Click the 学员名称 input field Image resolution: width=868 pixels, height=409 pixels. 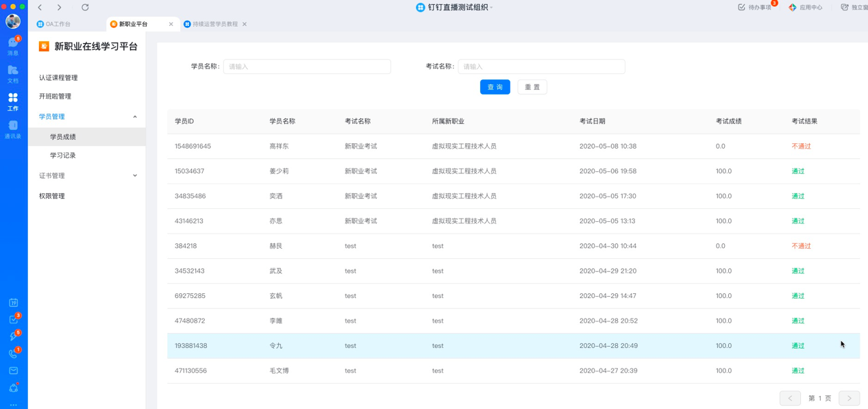[x=307, y=66]
